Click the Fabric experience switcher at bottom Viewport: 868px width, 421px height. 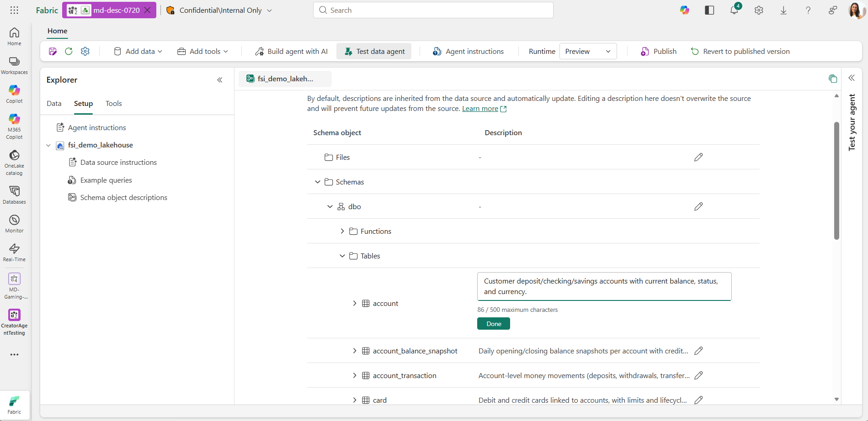14,405
